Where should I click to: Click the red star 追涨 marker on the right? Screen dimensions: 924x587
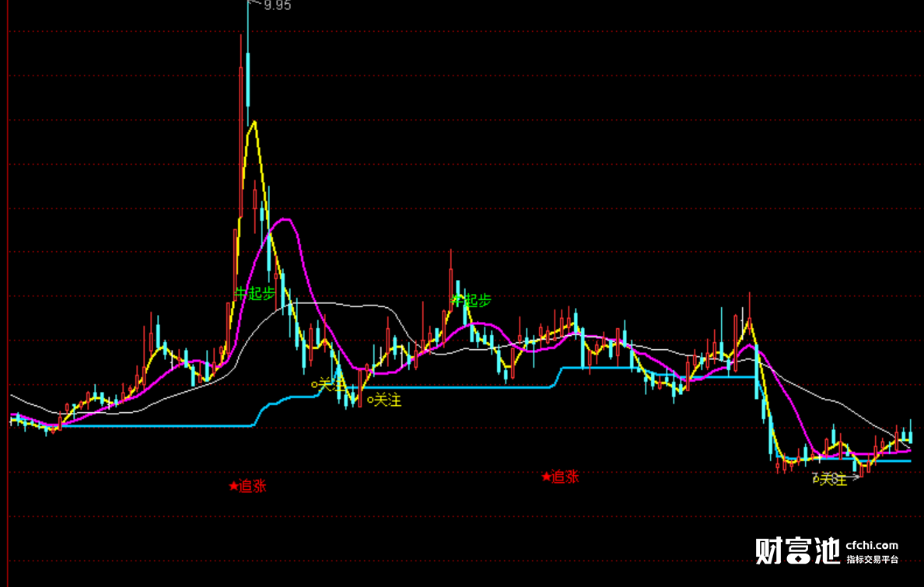click(x=561, y=477)
